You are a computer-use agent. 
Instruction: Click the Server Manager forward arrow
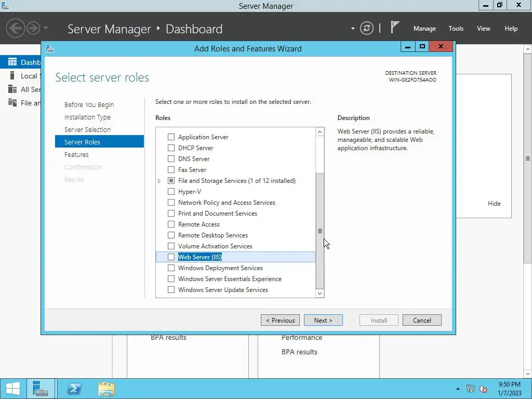(33, 28)
